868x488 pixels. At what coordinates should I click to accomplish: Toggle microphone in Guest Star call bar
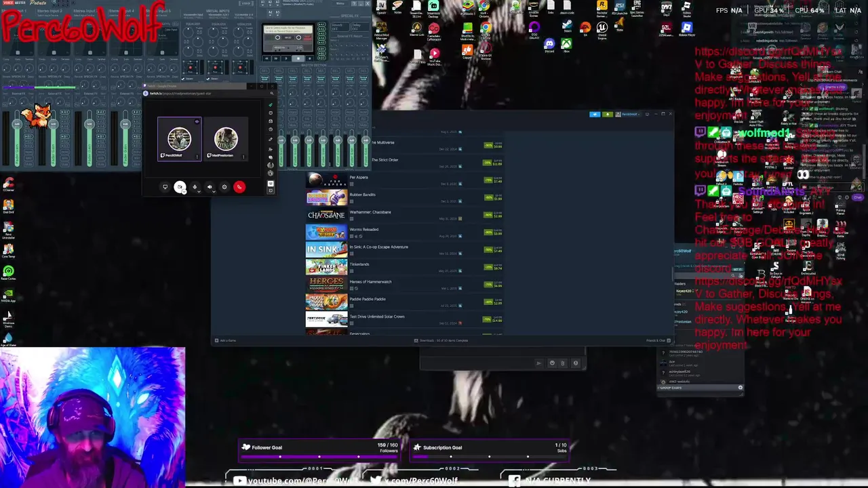point(195,186)
